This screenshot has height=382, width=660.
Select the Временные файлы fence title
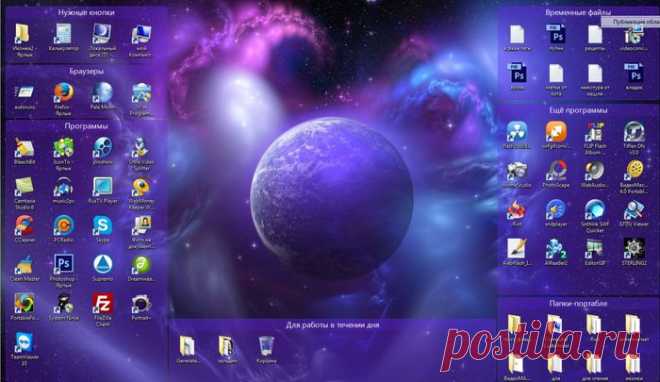[x=578, y=13]
